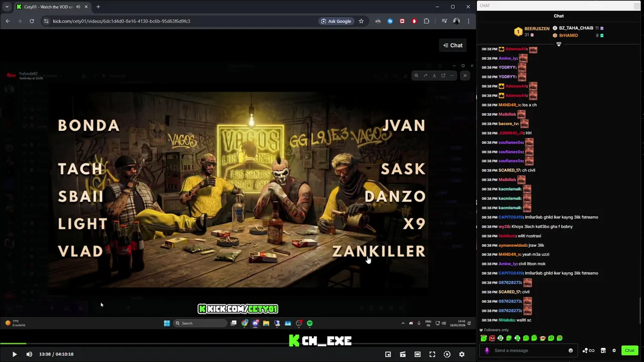This screenshot has width=644, height=362.
Task: Click the red hand extension icon
Action: (x=414, y=21)
